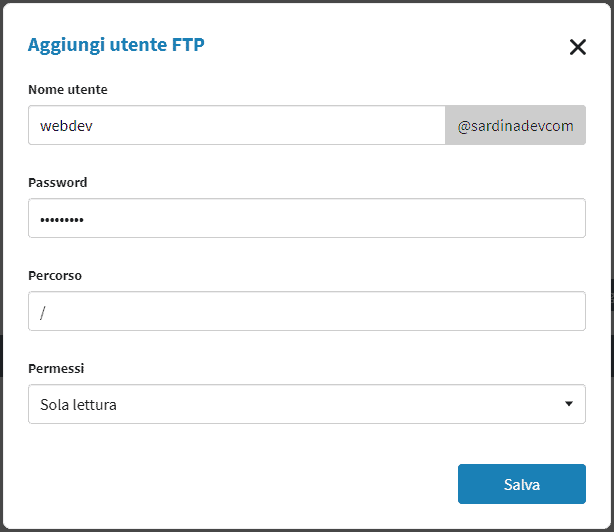Viewport: 614px width, 532px height.
Task: Click the Nome utente input field
Action: pyautogui.click(x=236, y=126)
